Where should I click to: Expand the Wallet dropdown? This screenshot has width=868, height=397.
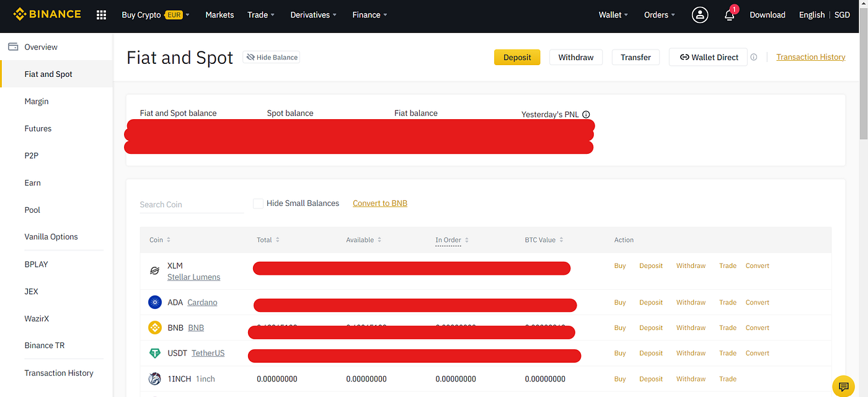613,15
